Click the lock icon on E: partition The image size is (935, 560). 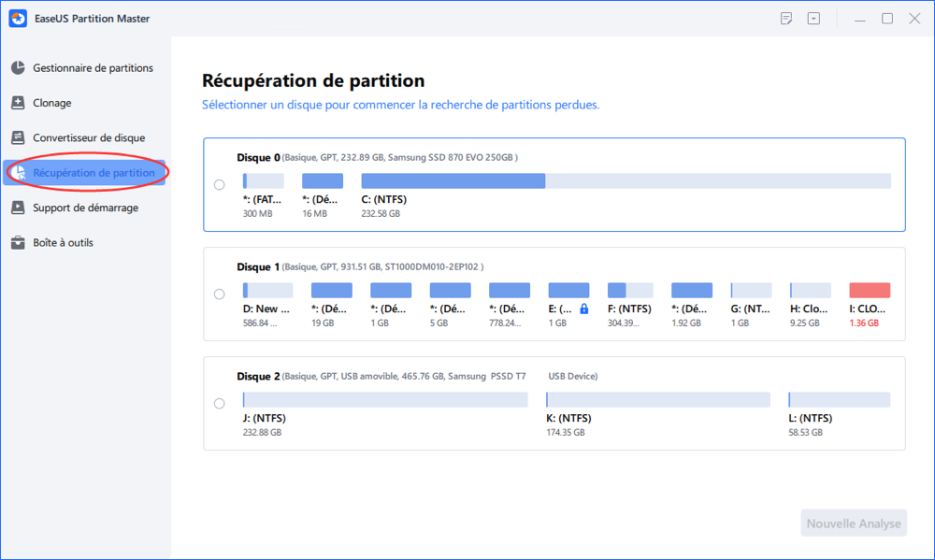click(583, 309)
